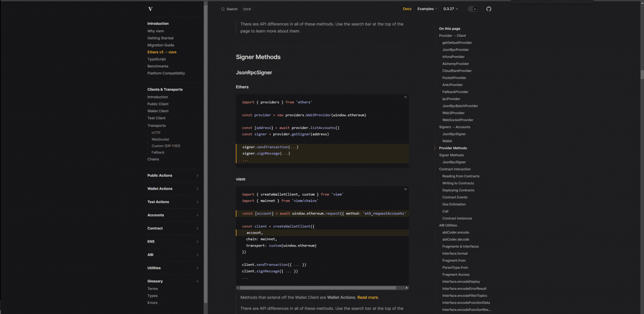Screen dimensions: 644x314
Task: Go to the Migration Guide page
Action: coord(161,45)
